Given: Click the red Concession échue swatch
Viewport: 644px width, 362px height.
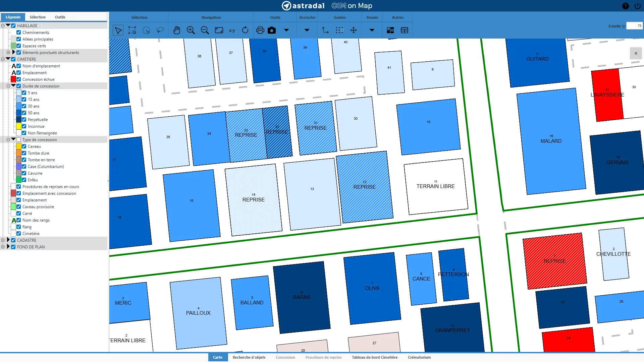Looking at the screenshot, I should pyautogui.click(x=13, y=79).
